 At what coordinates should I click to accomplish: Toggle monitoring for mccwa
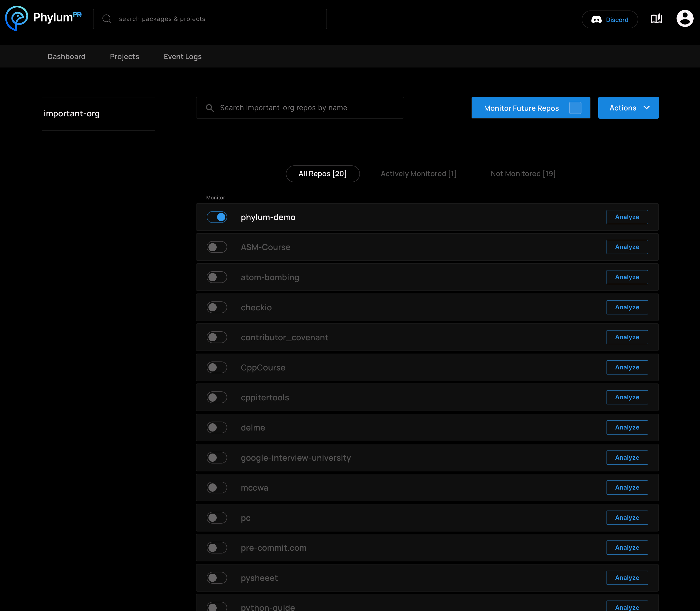(x=217, y=488)
